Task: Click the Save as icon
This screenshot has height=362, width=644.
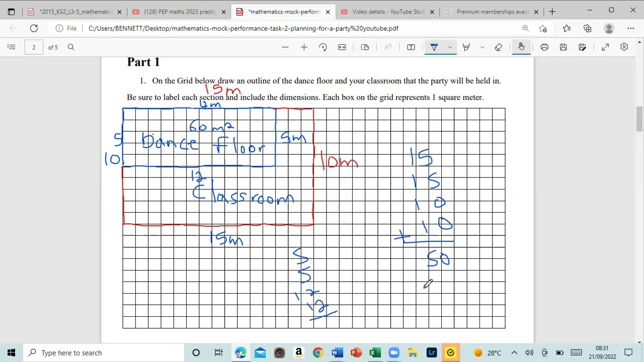Action: point(582,47)
